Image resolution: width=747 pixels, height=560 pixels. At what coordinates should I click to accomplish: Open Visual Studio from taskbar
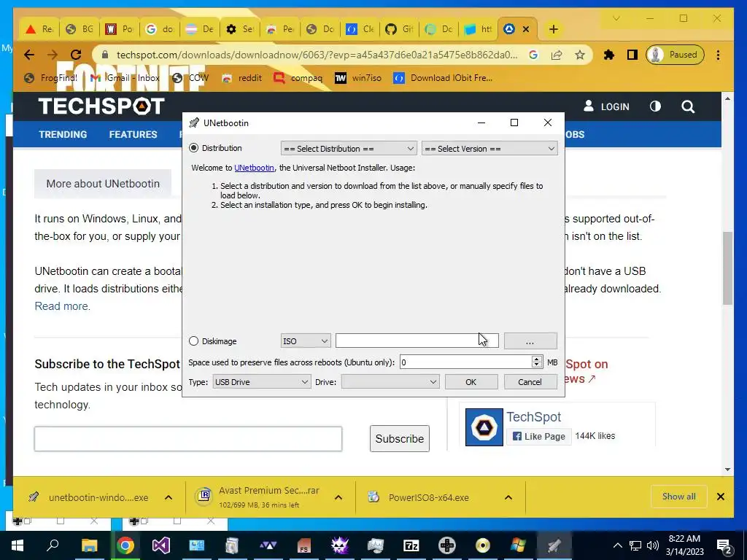coord(160,545)
